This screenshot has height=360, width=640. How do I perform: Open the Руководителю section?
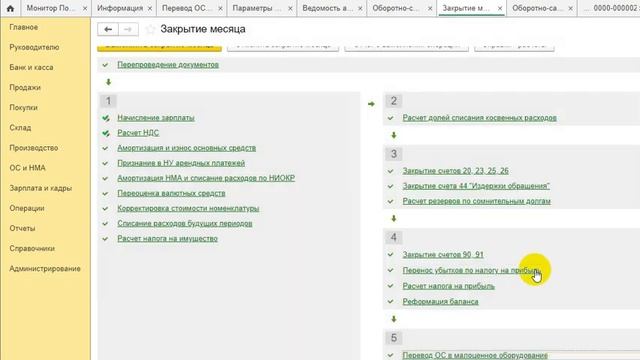(34, 47)
